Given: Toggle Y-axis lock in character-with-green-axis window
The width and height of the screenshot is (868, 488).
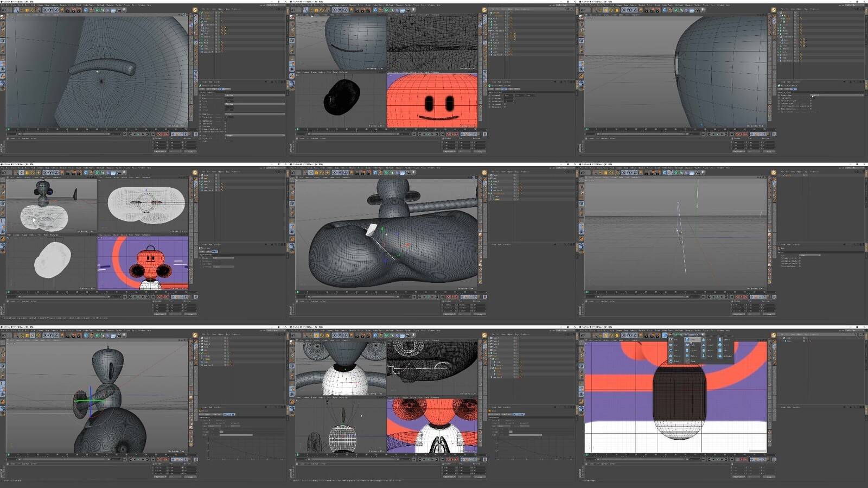Looking at the screenshot, I should [x=51, y=335].
